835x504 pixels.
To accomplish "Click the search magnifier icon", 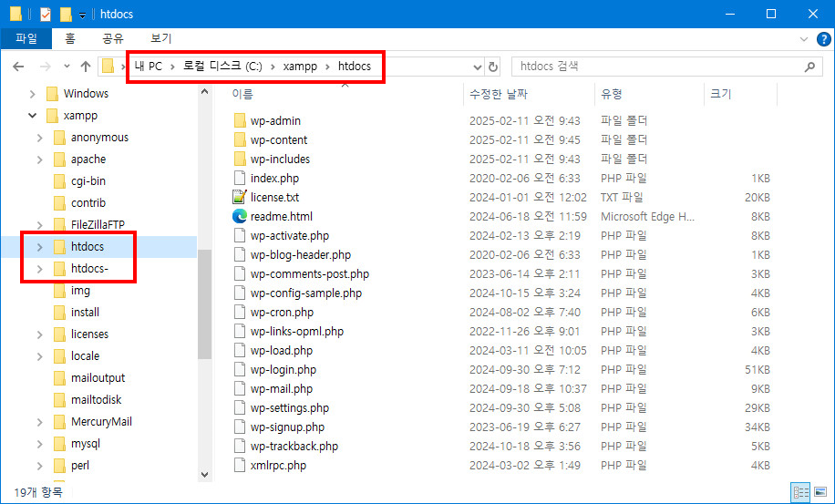I will (x=809, y=67).
